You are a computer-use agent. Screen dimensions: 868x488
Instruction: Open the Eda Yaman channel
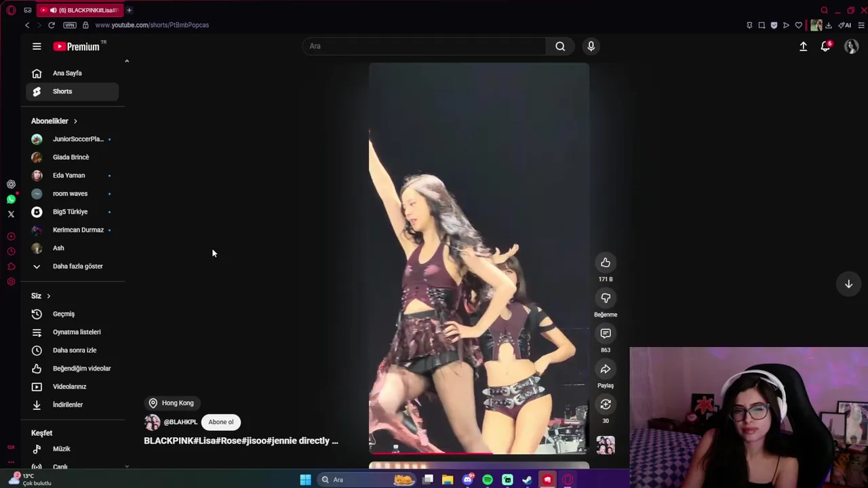[x=72, y=176]
